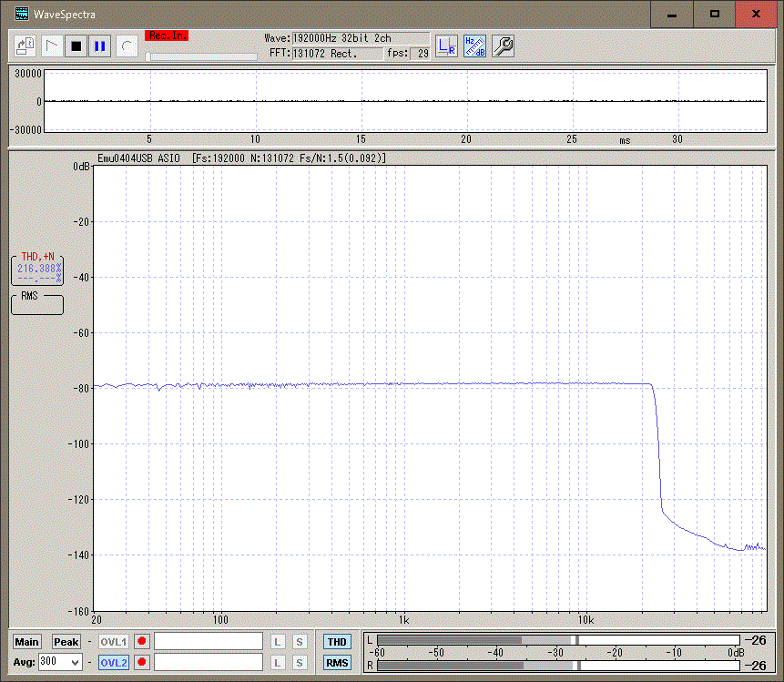784x682 pixels.
Task: Click the play button in the toolbar
Action: click(x=52, y=46)
